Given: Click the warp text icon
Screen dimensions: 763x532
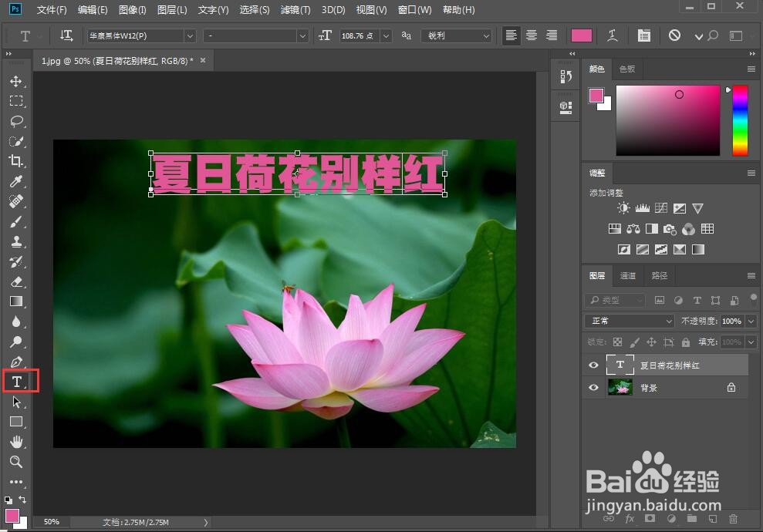Looking at the screenshot, I should pyautogui.click(x=613, y=35).
